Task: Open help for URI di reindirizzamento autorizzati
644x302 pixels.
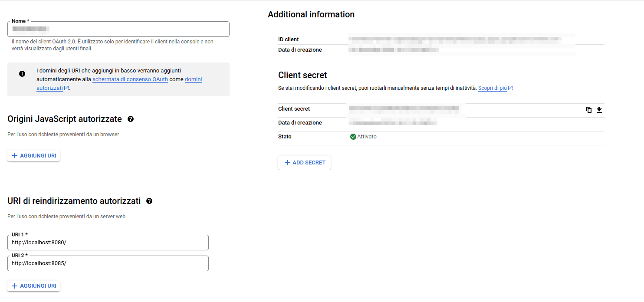Action: 149,201
